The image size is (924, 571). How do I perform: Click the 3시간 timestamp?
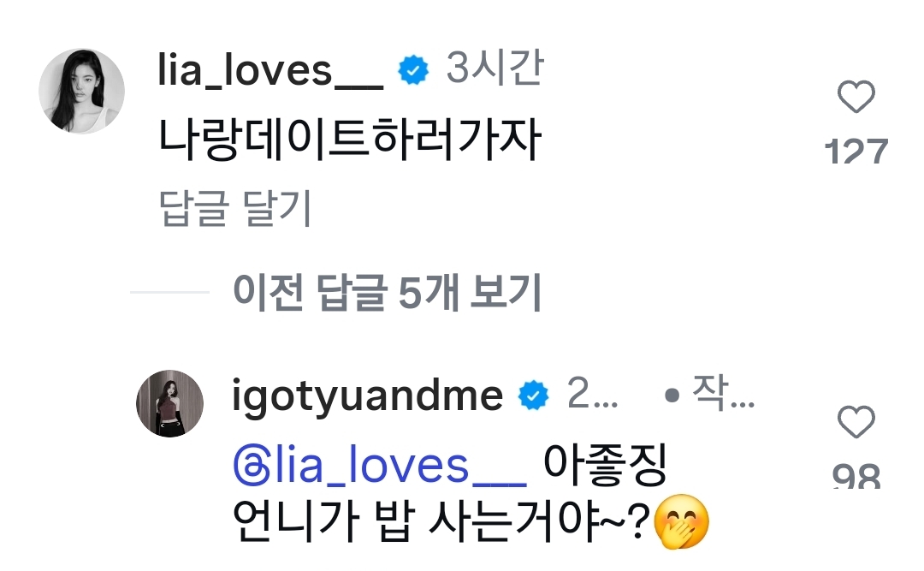(494, 70)
